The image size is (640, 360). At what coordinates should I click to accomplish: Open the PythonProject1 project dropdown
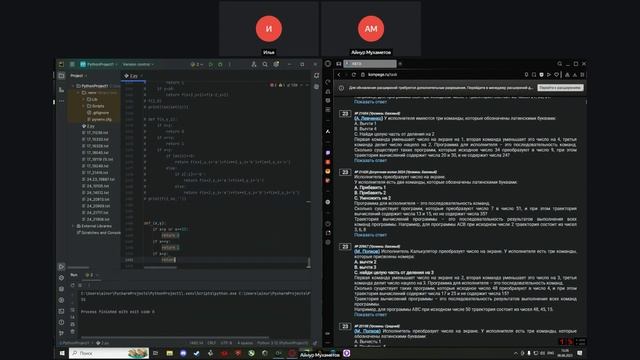99,64
